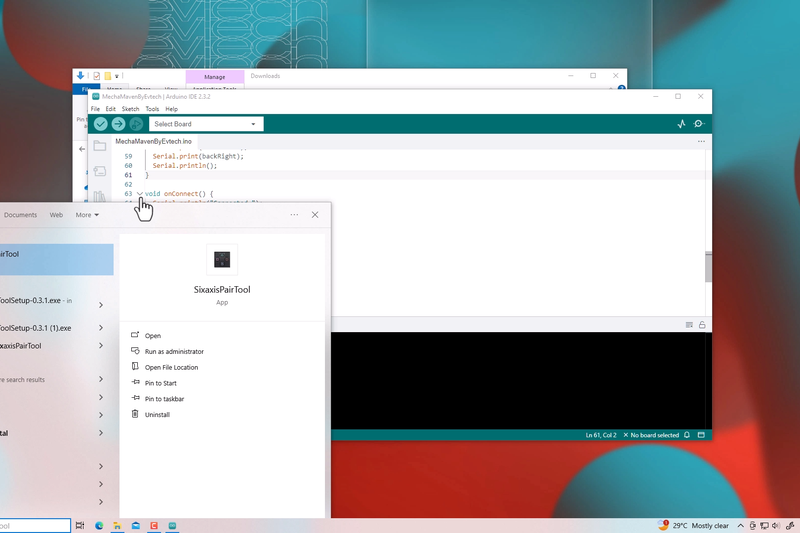
Task: Close the search results panel
Action: (315, 215)
